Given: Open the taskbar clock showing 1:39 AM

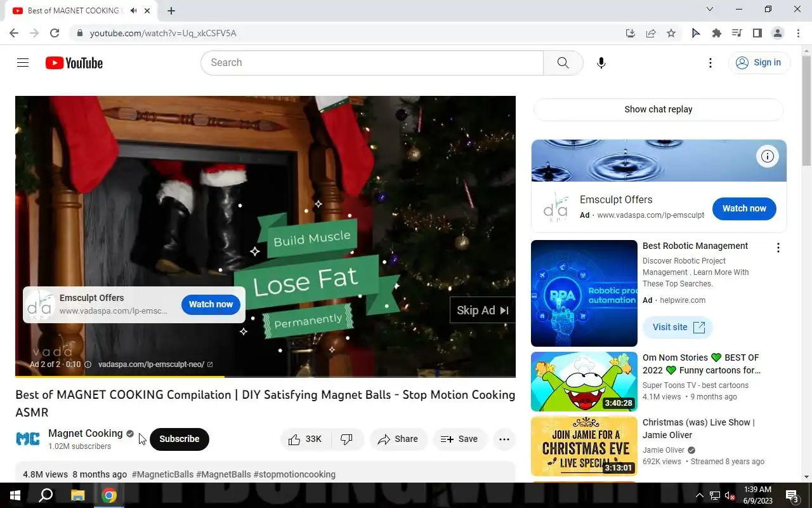Looking at the screenshot, I should coord(757,495).
